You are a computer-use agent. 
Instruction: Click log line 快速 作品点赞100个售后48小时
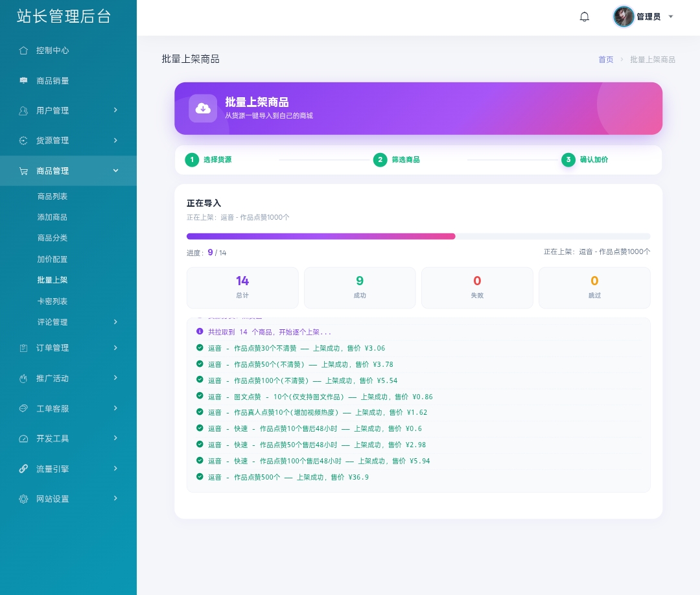(x=319, y=461)
